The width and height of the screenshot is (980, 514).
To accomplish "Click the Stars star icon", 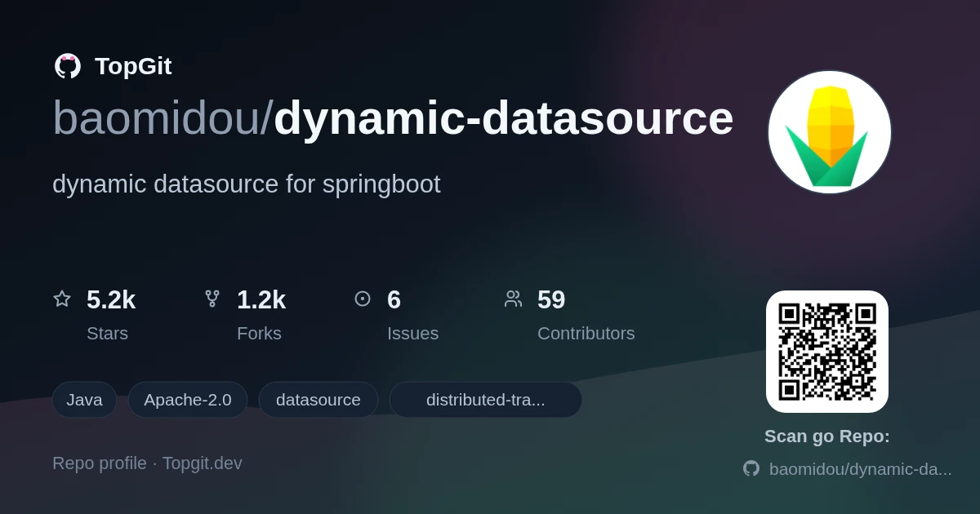I will [62, 299].
